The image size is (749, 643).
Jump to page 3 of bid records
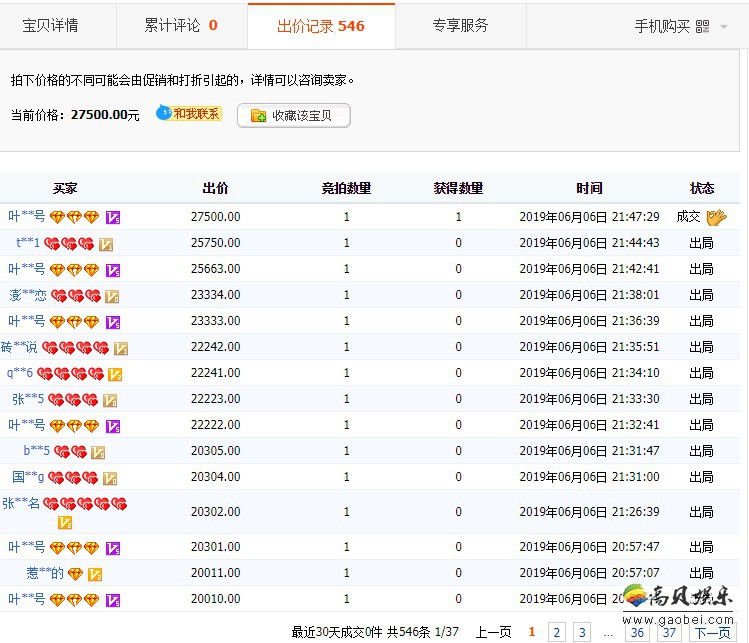pyautogui.click(x=583, y=632)
